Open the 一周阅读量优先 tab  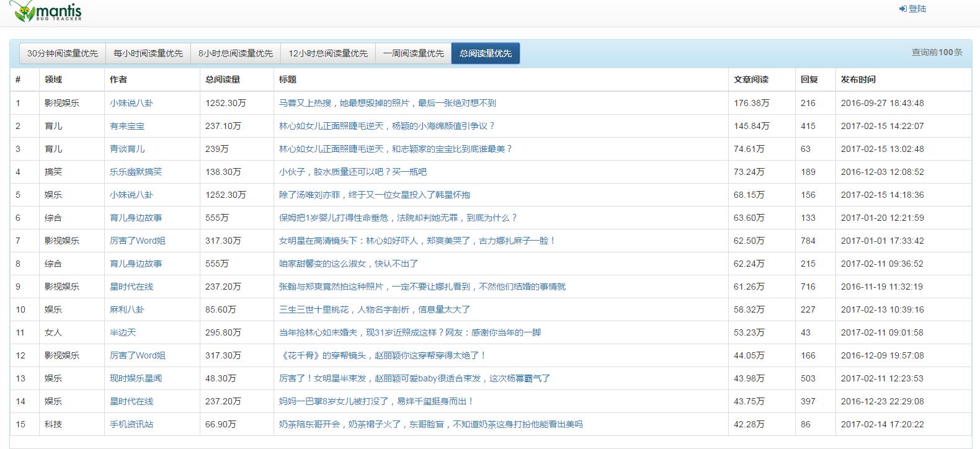(x=414, y=53)
